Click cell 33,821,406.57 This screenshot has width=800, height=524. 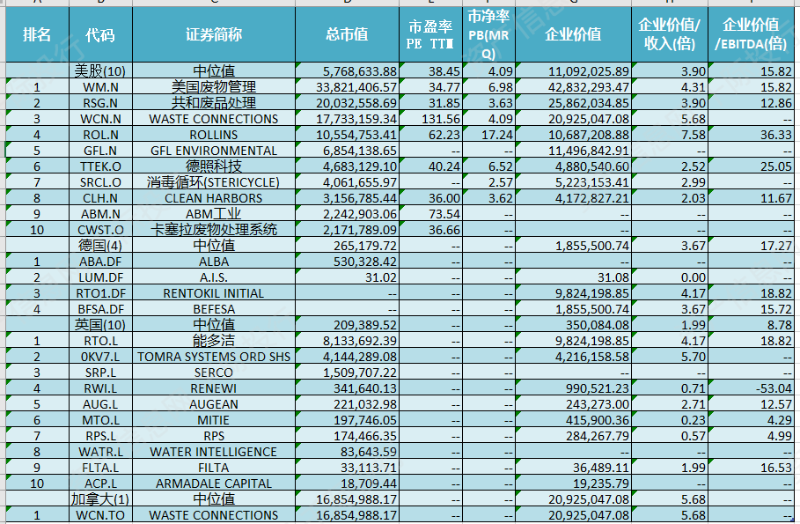pyautogui.click(x=347, y=87)
